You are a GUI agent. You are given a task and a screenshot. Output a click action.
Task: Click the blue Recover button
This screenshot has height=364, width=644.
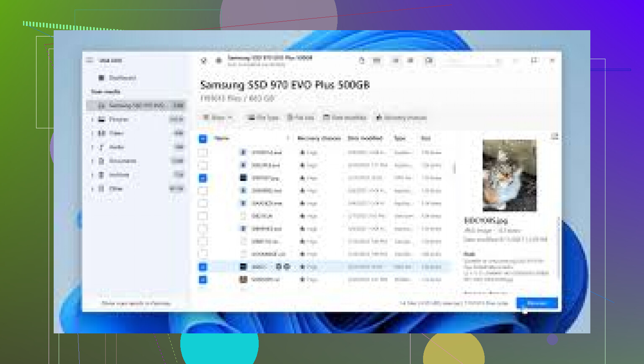[x=537, y=303]
